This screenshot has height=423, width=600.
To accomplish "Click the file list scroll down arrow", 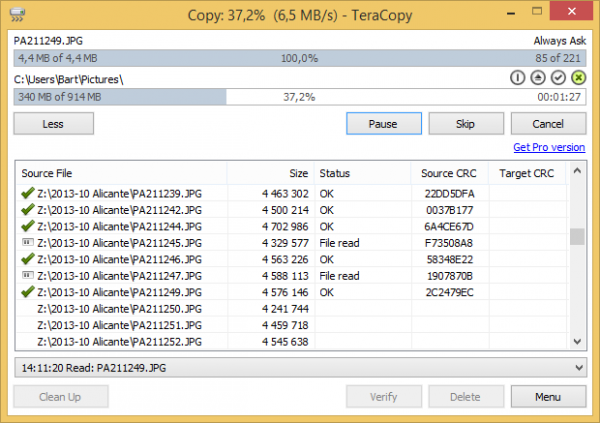I will (x=577, y=341).
